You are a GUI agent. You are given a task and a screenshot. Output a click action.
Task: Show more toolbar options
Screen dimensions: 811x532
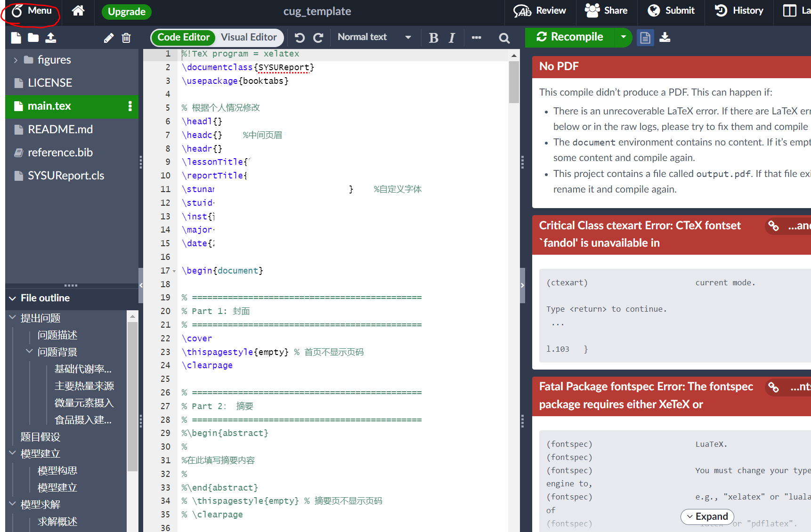[x=477, y=38]
